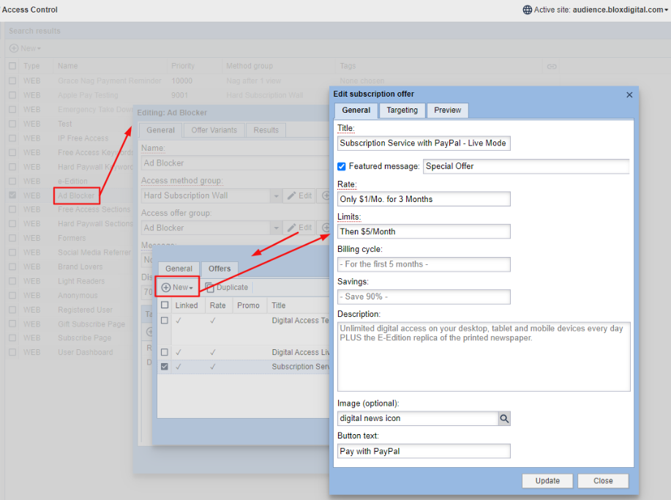Expand the Access offer group dropdown
The height and width of the screenshot is (500, 671).
[274, 228]
